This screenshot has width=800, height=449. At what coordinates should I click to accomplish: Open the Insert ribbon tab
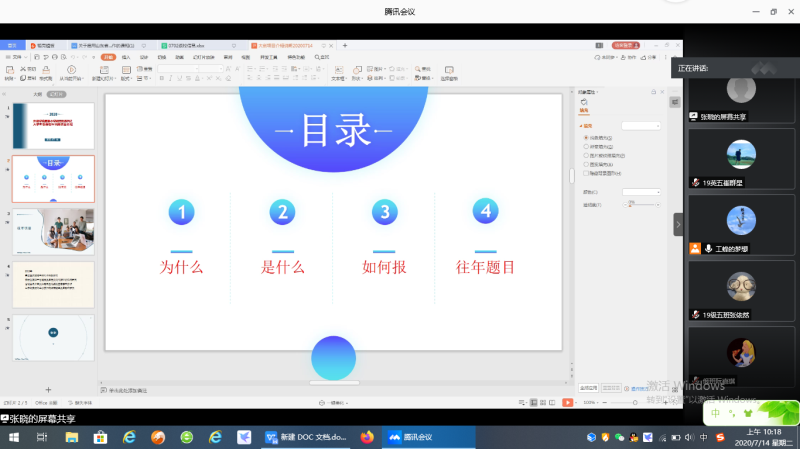click(126, 58)
